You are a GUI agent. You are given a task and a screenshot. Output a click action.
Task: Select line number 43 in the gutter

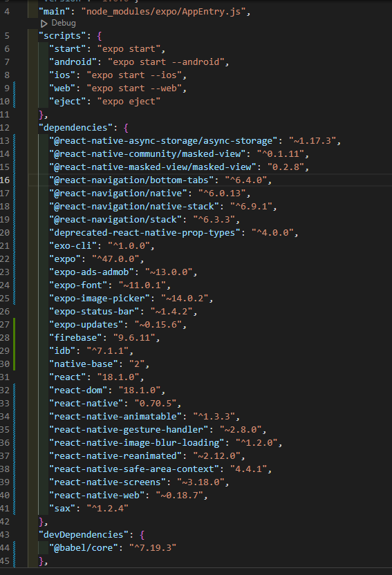tap(5, 535)
